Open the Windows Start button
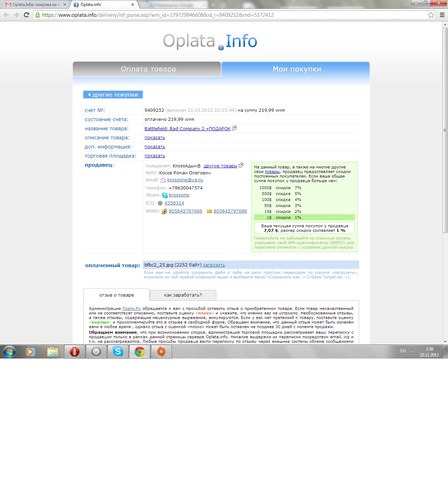This screenshot has width=448, height=493. (x=9, y=352)
